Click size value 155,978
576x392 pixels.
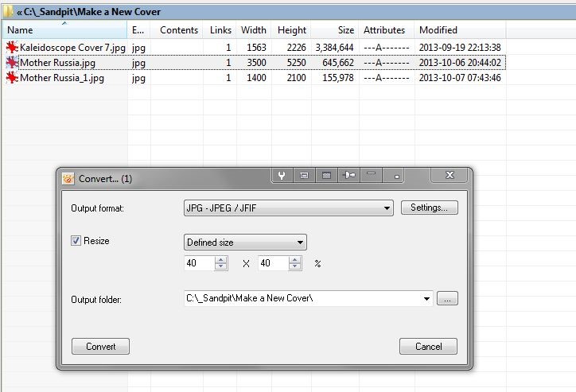(338, 78)
